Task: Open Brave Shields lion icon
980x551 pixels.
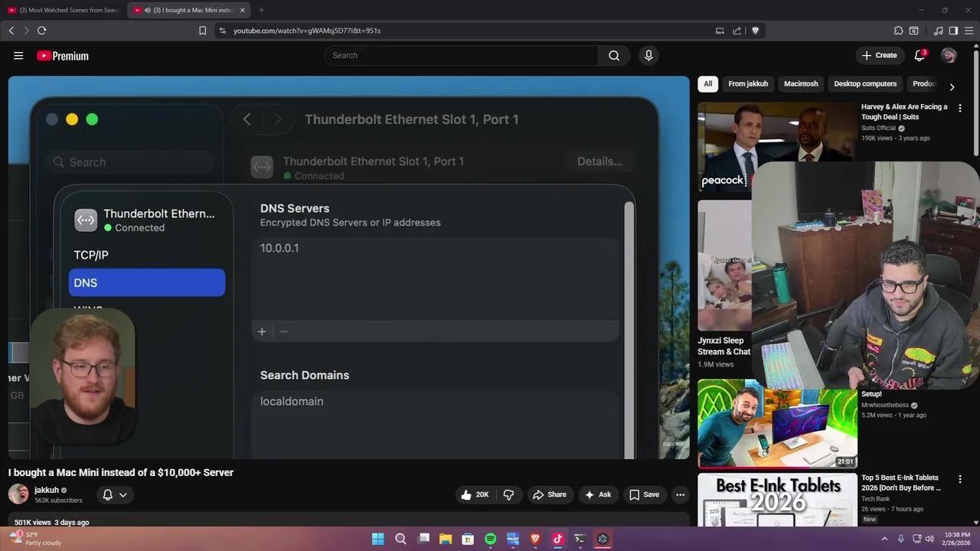Action: (755, 31)
